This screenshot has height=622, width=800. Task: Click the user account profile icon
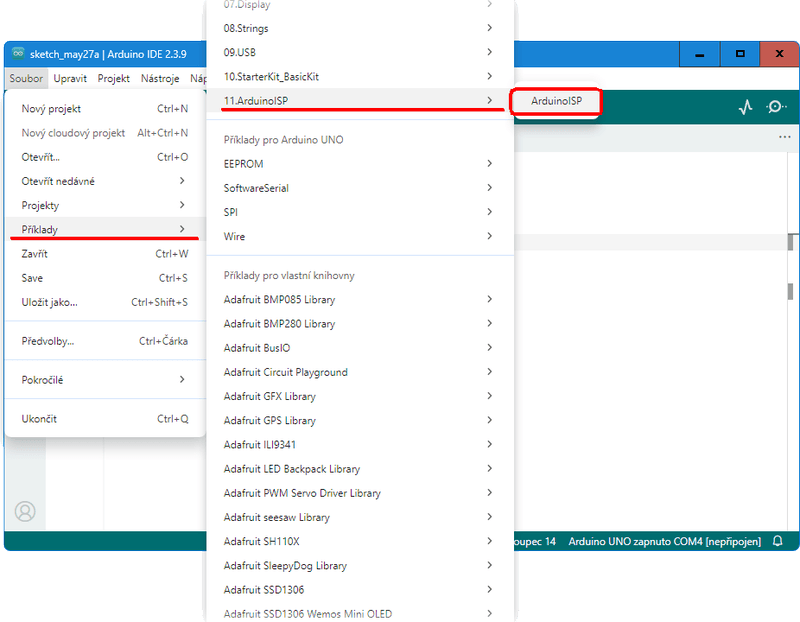(x=25, y=511)
